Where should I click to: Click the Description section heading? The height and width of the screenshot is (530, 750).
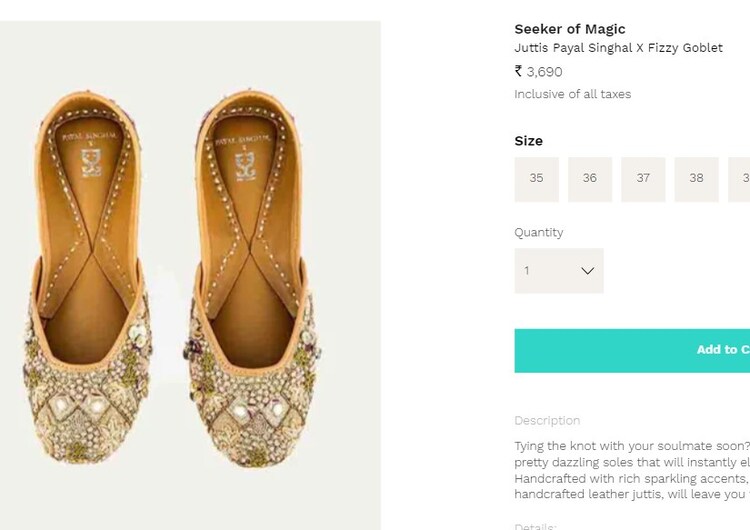point(547,421)
